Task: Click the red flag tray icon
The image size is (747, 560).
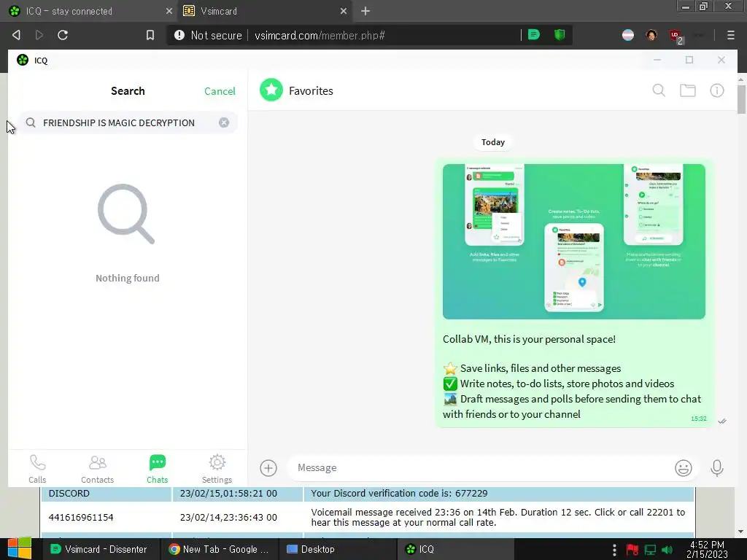Action: point(632,550)
